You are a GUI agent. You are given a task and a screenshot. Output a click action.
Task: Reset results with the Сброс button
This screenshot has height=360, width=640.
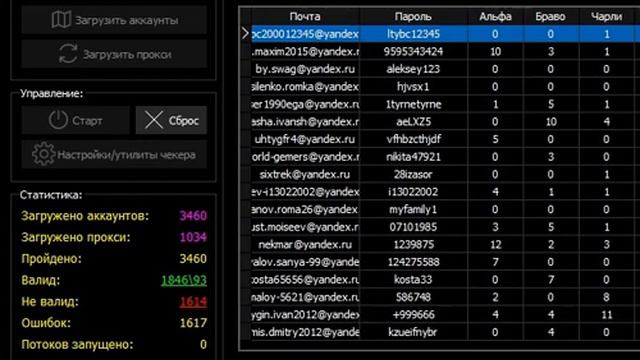[x=171, y=120]
